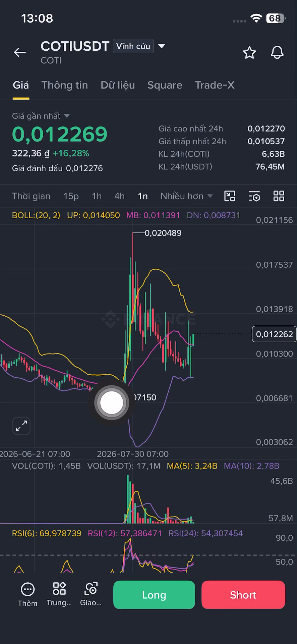The height and width of the screenshot is (644, 297).
Task: Tap the 2026-06-21 07:00 date label
Action: 35,454
